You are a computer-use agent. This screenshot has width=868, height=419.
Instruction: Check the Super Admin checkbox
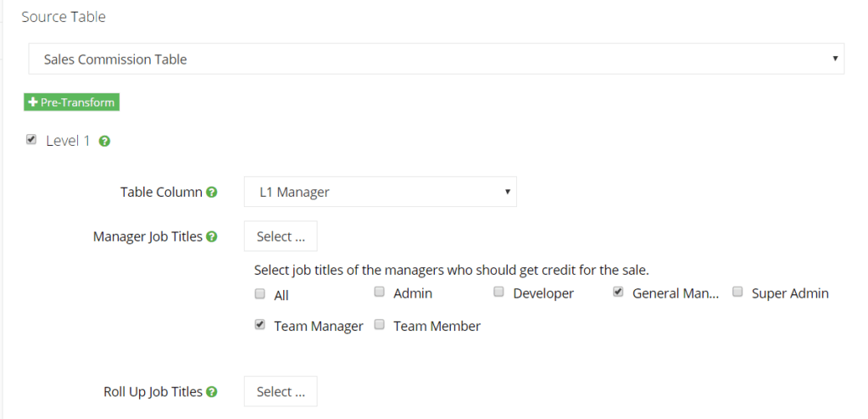737,292
